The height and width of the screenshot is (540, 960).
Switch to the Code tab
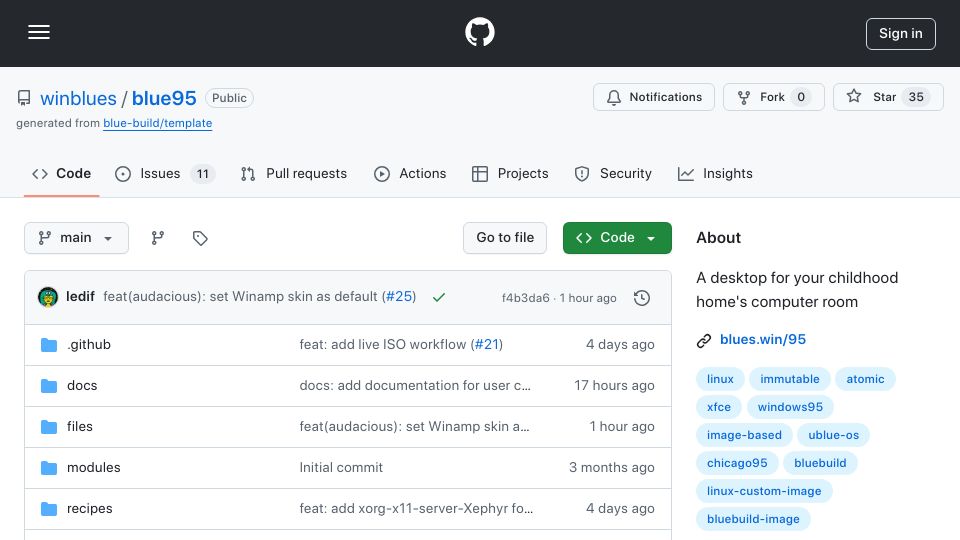pos(62,174)
